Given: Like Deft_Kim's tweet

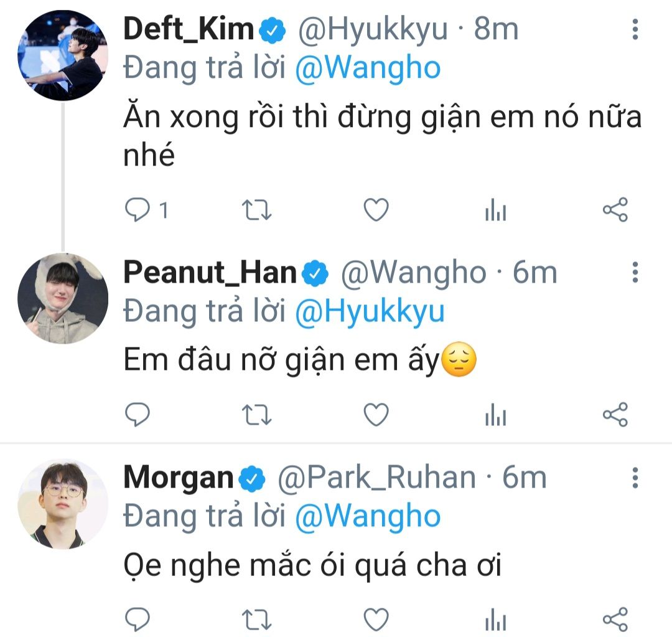Looking at the screenshot, I should tap(376, 210).
